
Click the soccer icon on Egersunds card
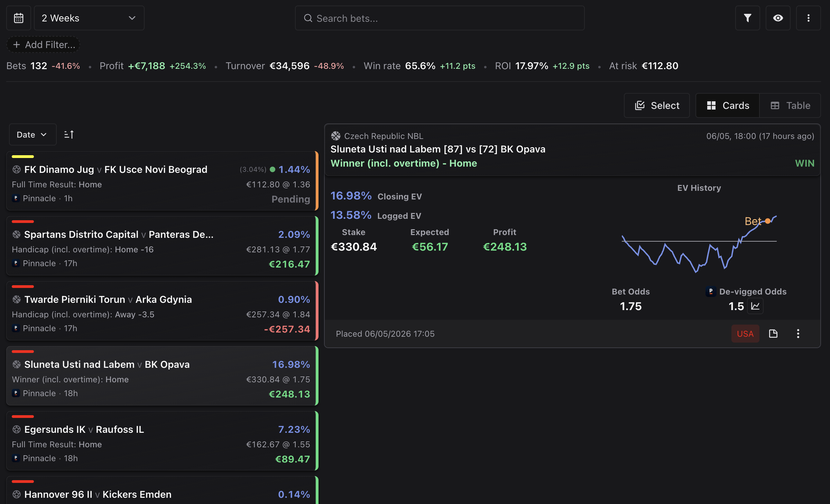[x=16, y=429]
